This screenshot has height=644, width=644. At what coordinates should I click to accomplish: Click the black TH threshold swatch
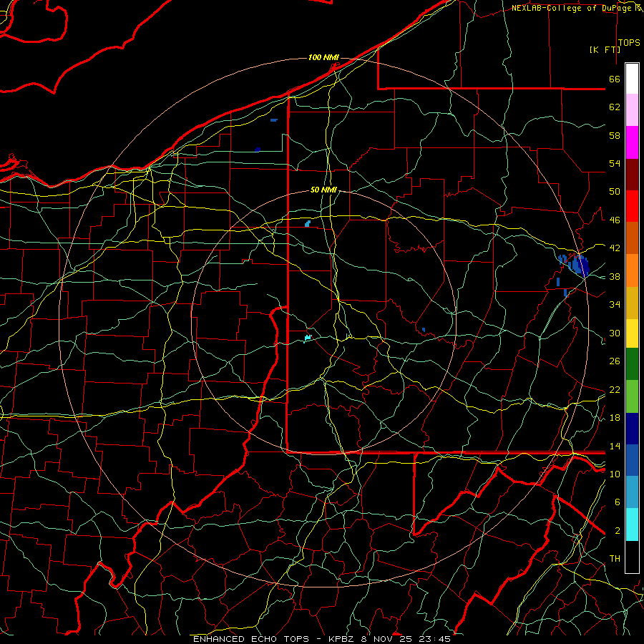point(632,557)
